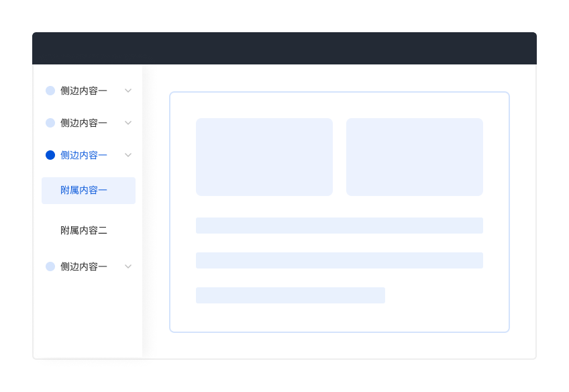Screen dimensions: 569x392
Task: Click the dark blue circle icon of active item
Action: pos(50,155)
